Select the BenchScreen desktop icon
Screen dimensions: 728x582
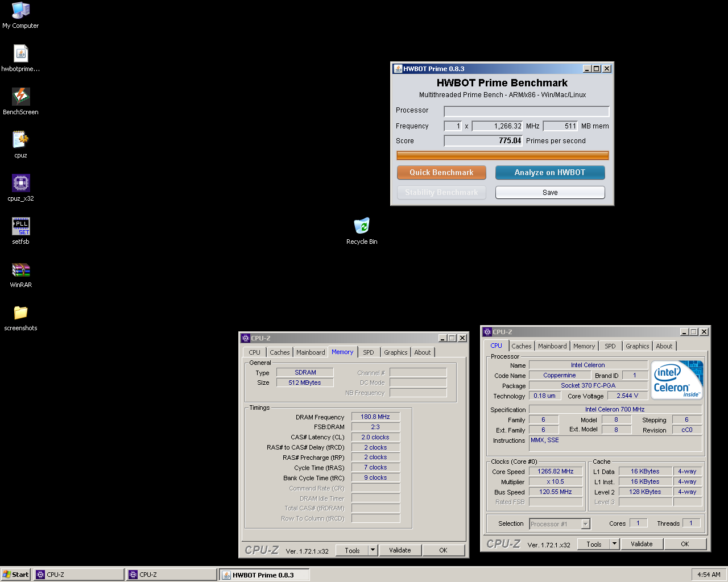coord(20,97)
